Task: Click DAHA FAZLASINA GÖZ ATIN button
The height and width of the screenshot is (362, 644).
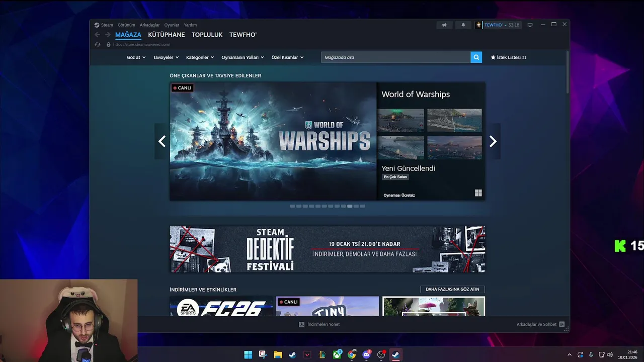Action: coord(452,289)
